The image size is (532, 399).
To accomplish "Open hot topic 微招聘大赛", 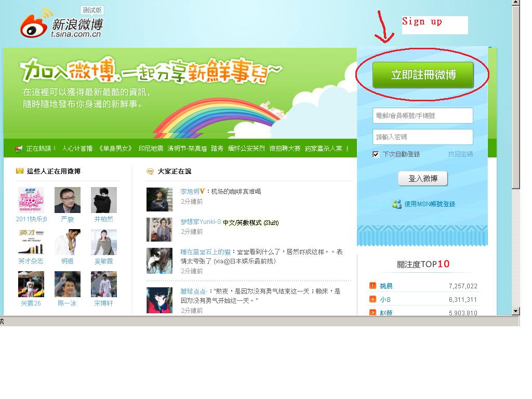I will [x=285, y=149].
